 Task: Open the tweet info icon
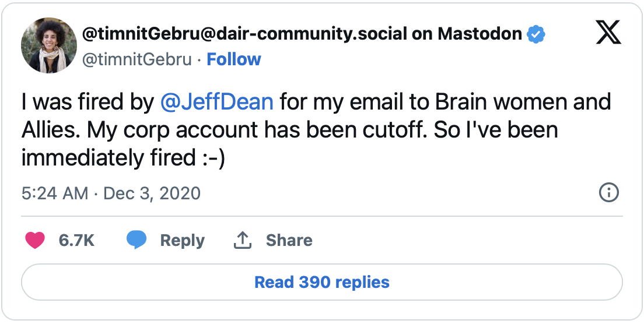pos(608,193)
